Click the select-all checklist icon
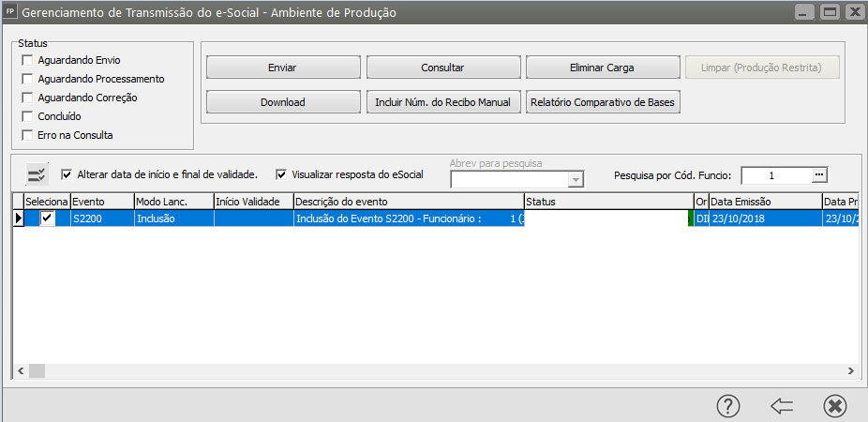868x422 pixels. (37, 175)
